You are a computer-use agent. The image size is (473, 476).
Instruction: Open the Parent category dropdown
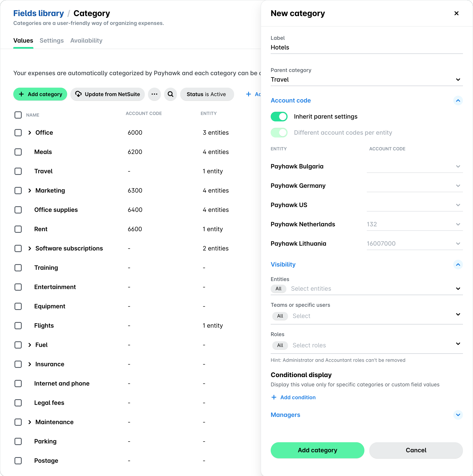coord(367,80)
